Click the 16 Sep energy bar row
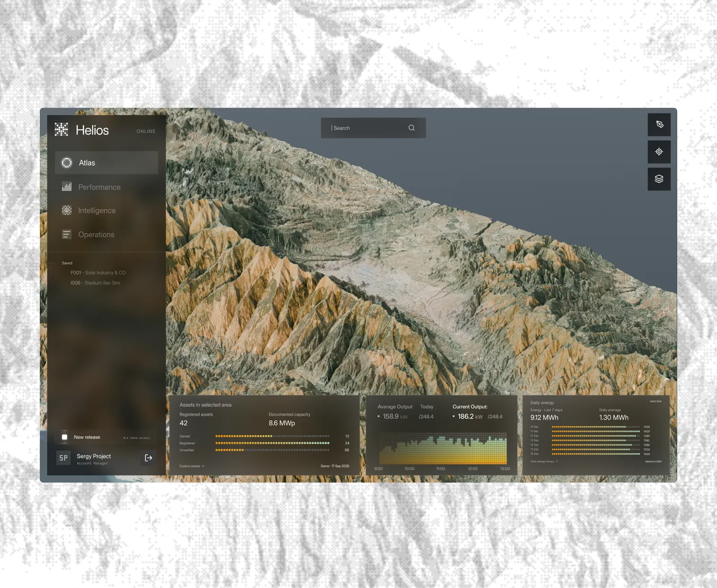Screen dimensions: 717x588 (590, 454)
